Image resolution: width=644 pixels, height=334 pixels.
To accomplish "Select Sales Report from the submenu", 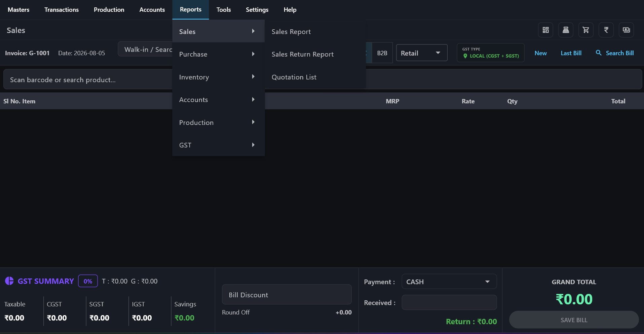I will [315, 31].
